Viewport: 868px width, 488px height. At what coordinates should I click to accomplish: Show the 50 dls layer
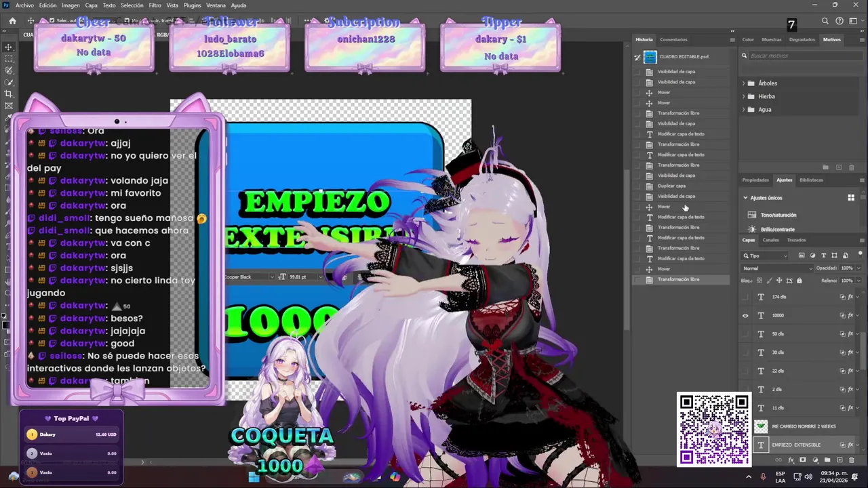click(x=745, y=334)
